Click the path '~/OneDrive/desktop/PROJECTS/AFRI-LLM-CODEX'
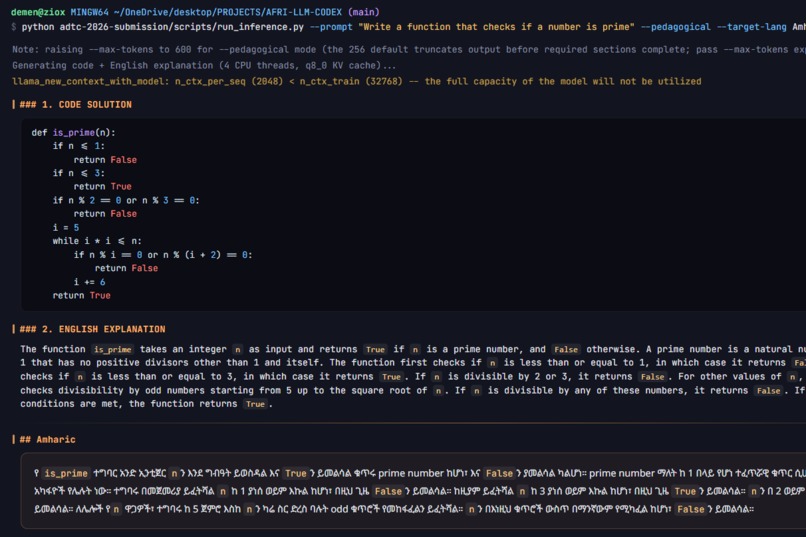806x537 pixels. point(228,12)
